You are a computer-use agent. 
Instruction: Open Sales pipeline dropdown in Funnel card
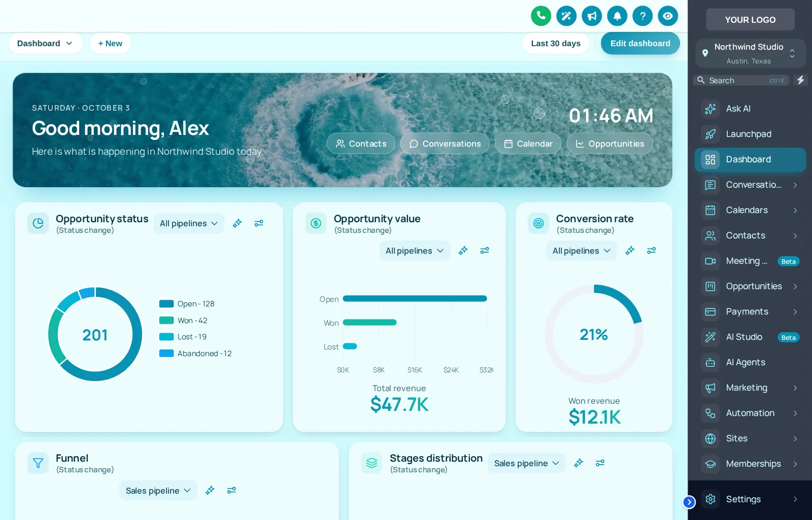(158, 491)
